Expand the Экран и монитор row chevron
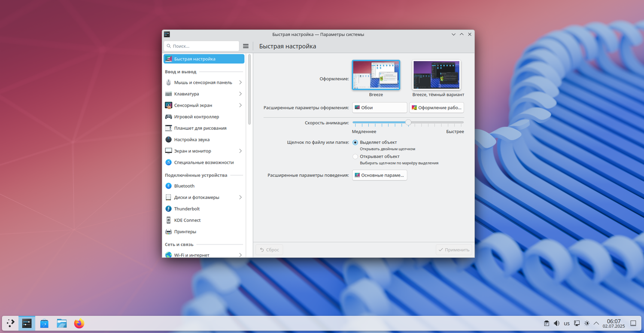 (x=240, y=151)
